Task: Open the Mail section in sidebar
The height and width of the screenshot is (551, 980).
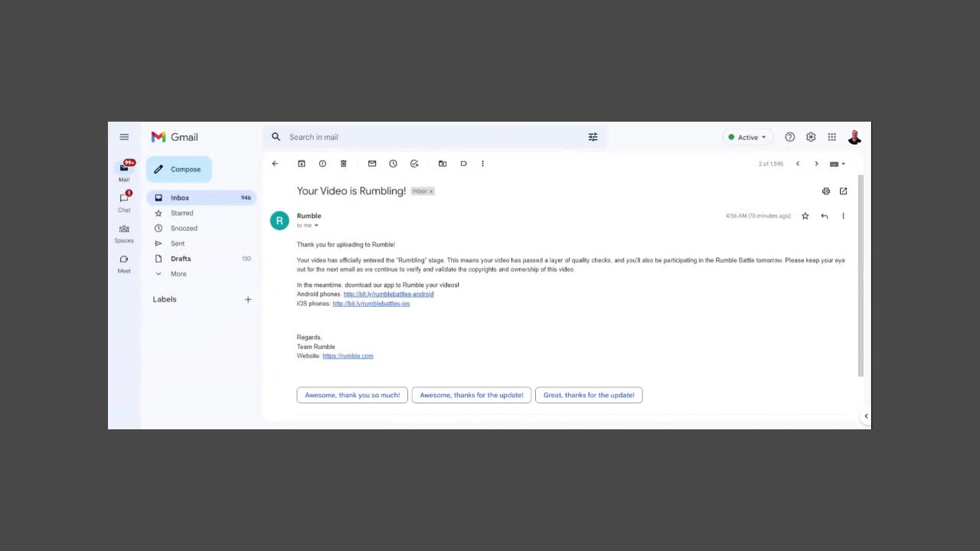Action: point(124,171)
